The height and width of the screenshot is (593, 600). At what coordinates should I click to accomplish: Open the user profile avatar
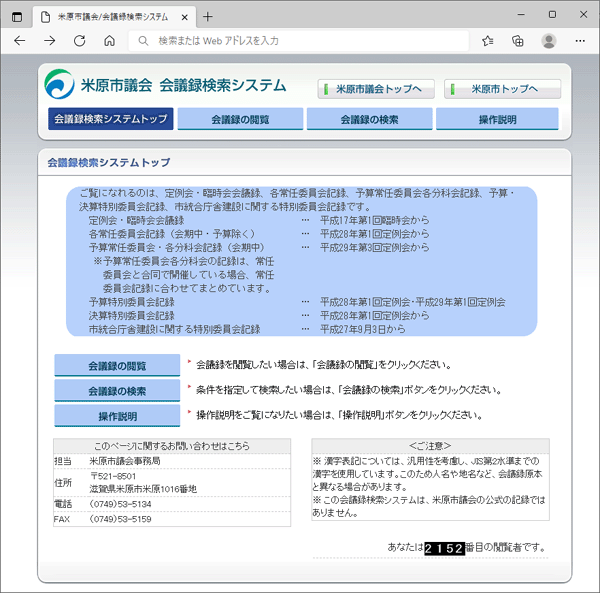(x=549, y=41)
